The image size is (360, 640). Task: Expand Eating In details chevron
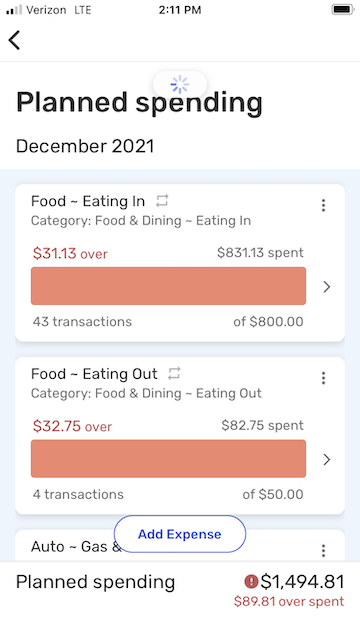(x=327, y=287)
